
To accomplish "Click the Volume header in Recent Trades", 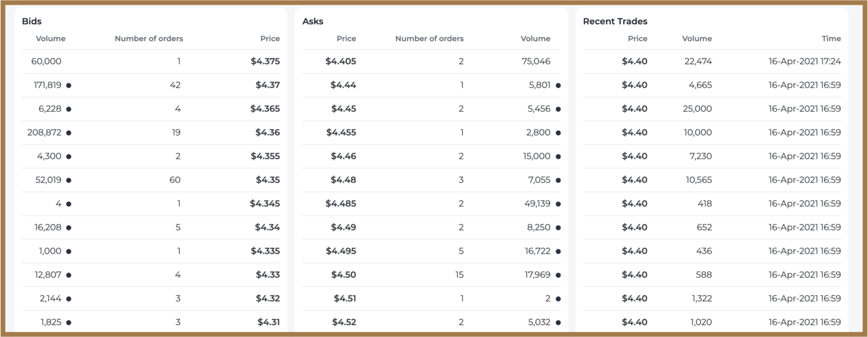I will coord(697,38).
